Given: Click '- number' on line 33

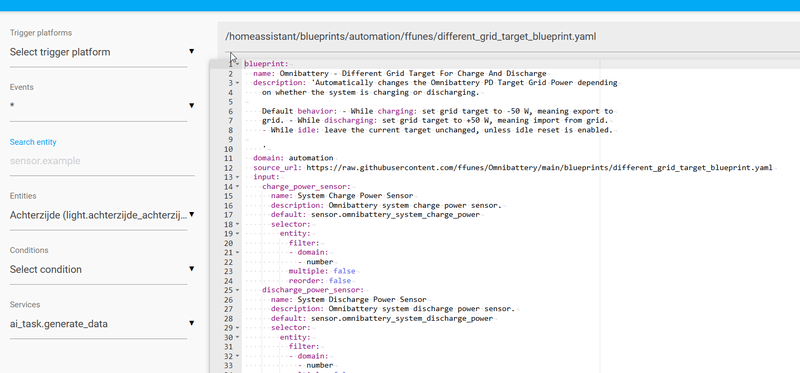Looking at the screenshot, I should [315, 365].
